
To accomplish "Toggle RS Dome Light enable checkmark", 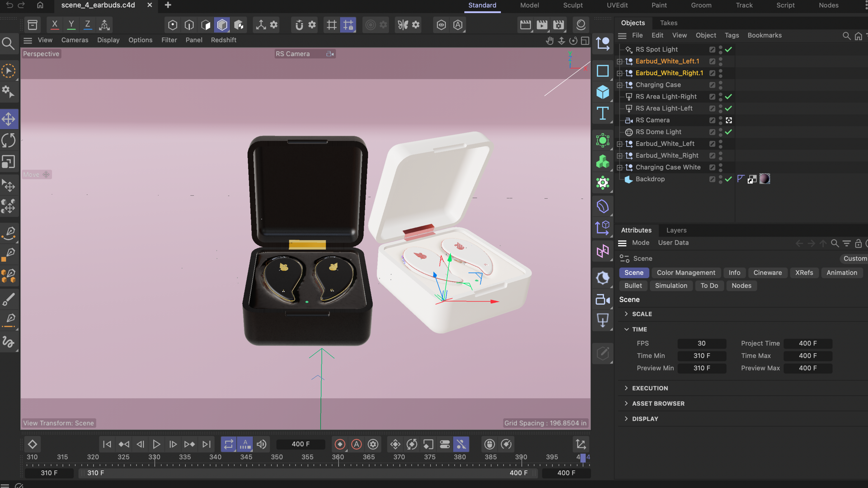I will point(729,132).
